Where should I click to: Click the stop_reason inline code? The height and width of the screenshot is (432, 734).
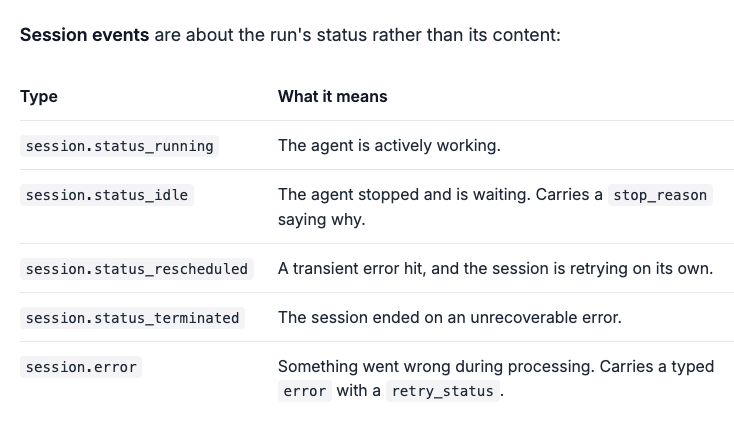tap(660, 195)
